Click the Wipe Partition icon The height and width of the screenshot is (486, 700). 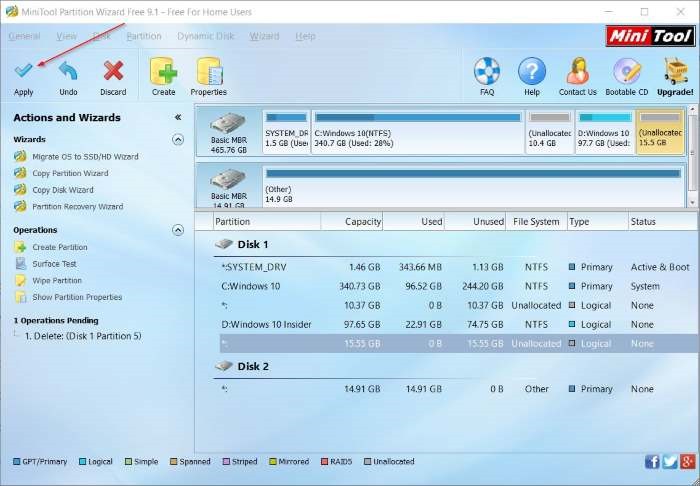coord(20,280)
